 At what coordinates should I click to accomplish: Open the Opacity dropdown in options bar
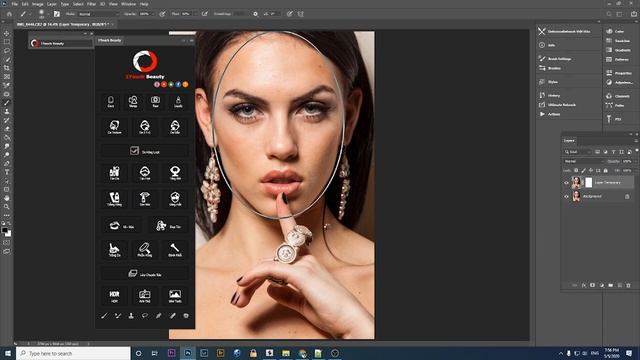pyautogui.click(x=153, y=14)
